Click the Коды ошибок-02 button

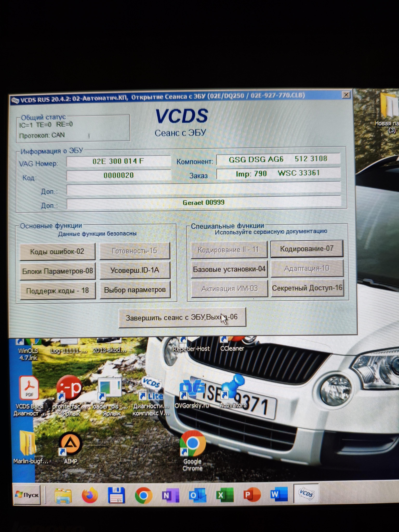57,252
